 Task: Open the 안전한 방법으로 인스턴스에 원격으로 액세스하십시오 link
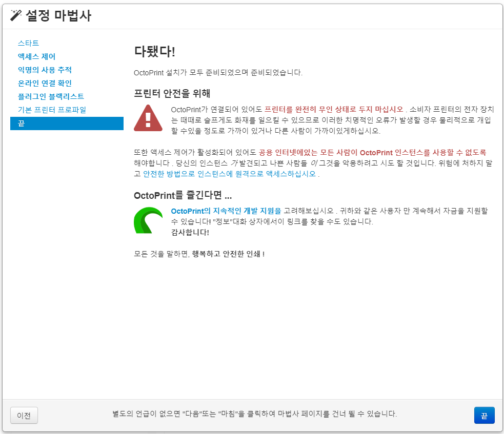(x=230, y=174)
